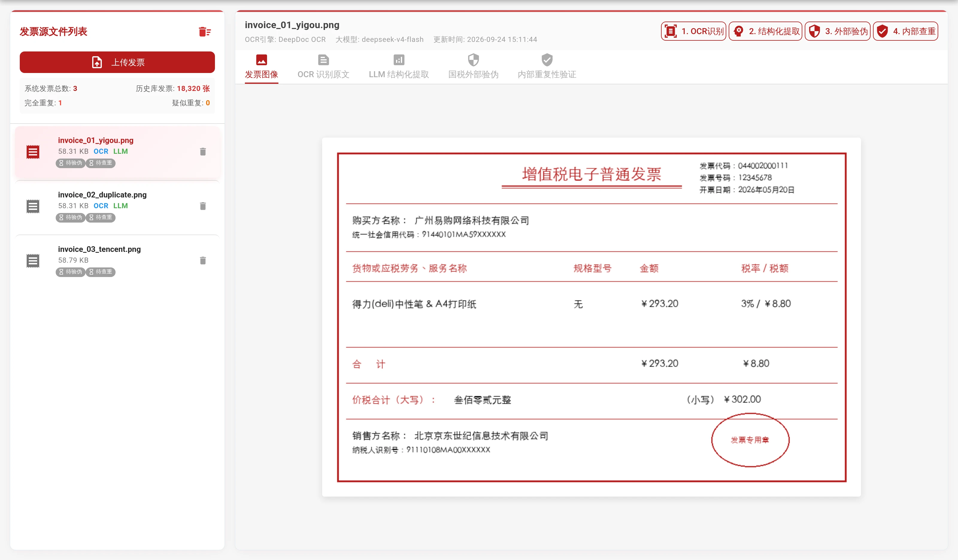
Task: Click the shield icon in the 外部验伪 button
Action: (x=814, y=31)
